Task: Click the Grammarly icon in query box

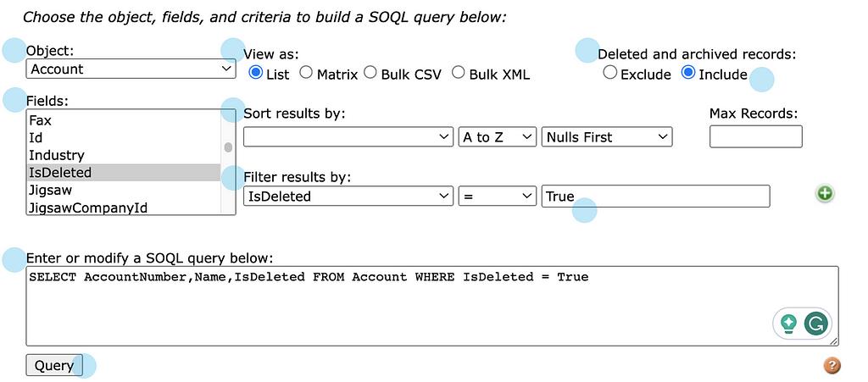Action: [x=816, y=323]
